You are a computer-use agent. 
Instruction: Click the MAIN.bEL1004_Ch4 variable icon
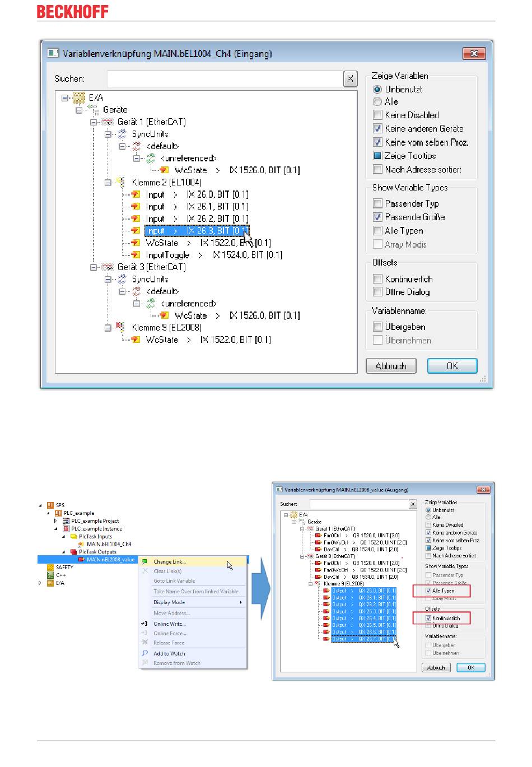(x=81, y=544)
